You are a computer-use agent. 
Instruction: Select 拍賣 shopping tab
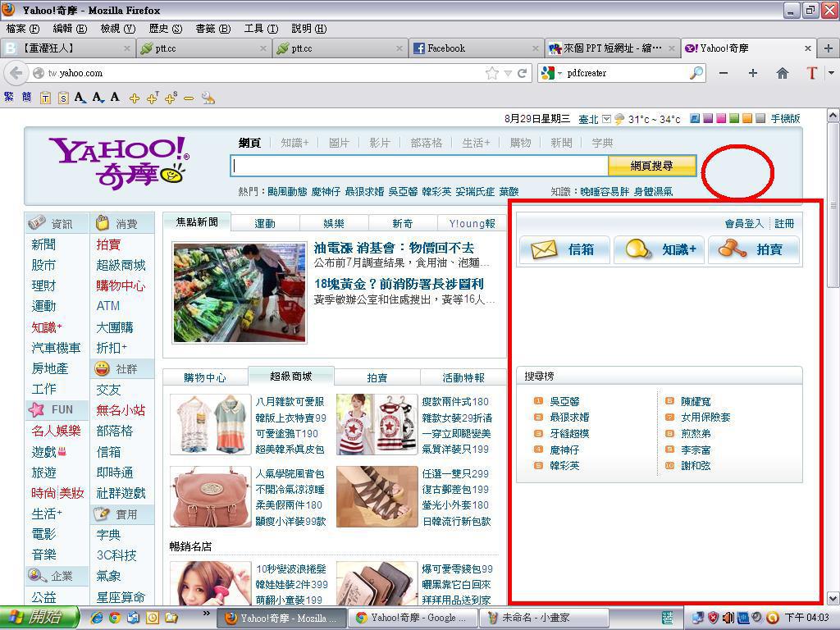point(377,377)
